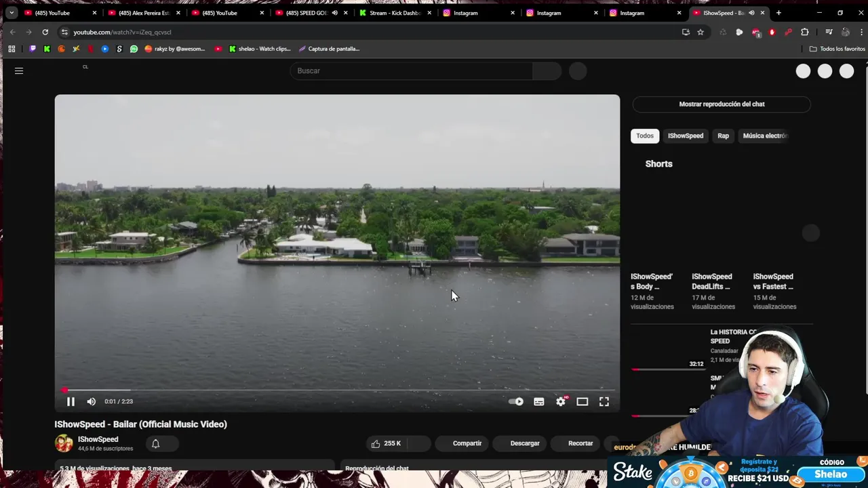Expand the browser tab search chevron

(x=12, y=13)
